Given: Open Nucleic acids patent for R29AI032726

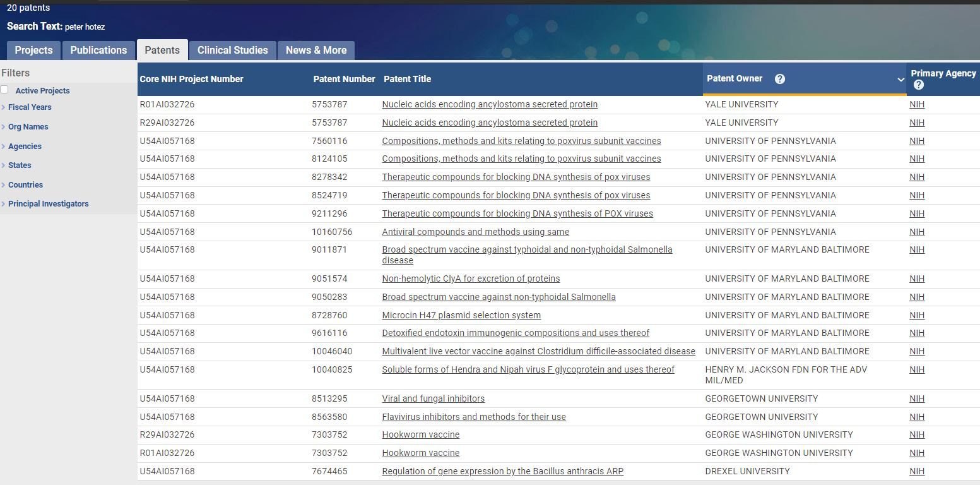Looking at the screenshot, I should [x=490, y=123].
